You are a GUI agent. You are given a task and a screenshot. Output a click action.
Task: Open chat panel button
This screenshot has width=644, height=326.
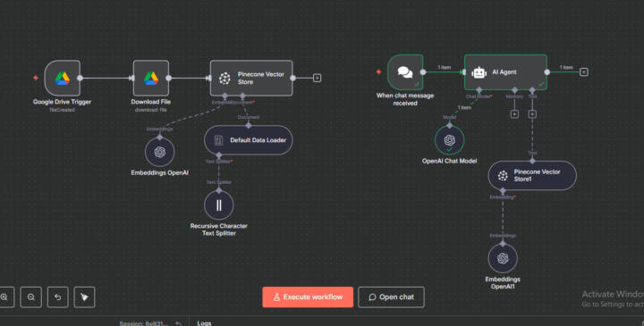click(x=391, y=297)
